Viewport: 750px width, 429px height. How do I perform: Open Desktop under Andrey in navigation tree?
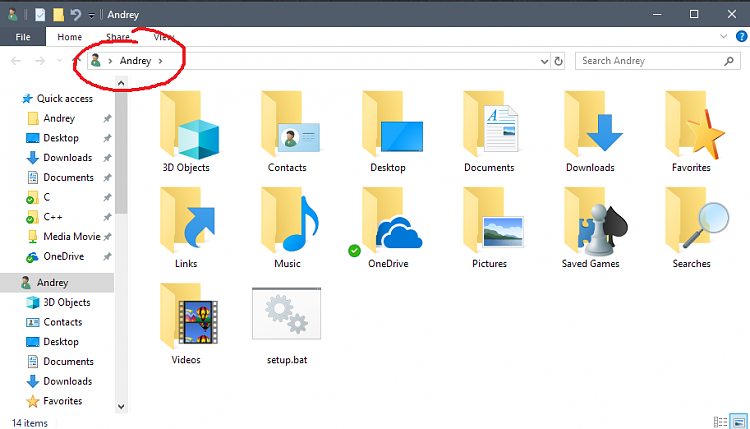[61, 341]
